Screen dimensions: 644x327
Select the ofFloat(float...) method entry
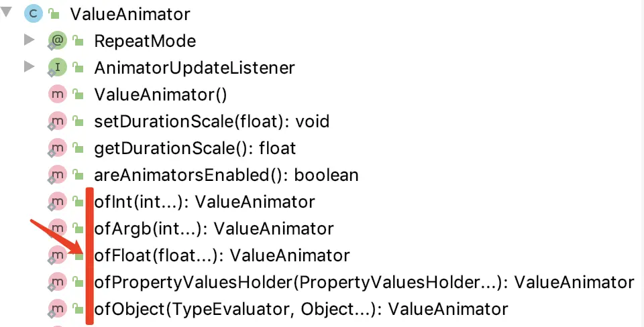(x=222, y=255)
